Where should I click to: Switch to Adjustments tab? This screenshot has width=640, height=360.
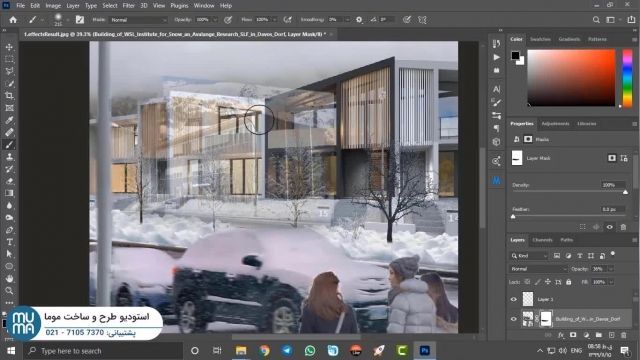point(555,124)
